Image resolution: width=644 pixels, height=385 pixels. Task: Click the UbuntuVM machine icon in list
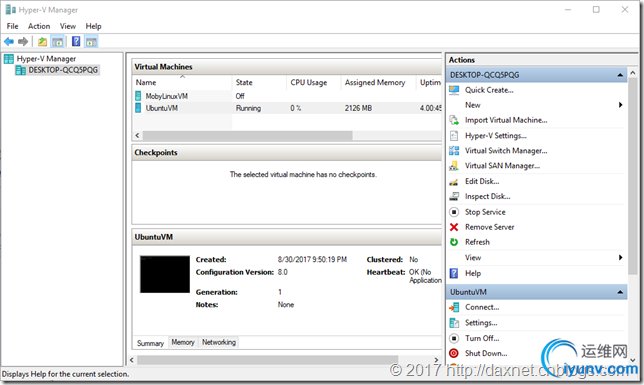pos(138,108)
